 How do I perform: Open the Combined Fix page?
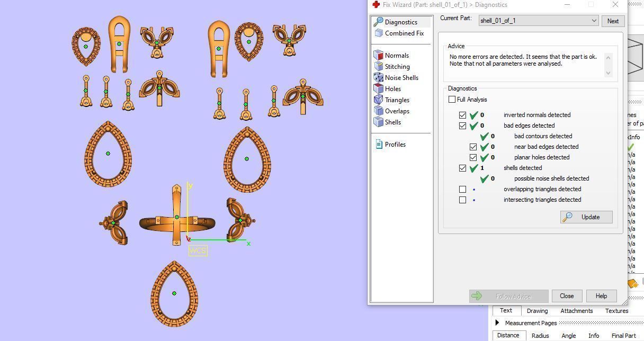pos(404,33)
